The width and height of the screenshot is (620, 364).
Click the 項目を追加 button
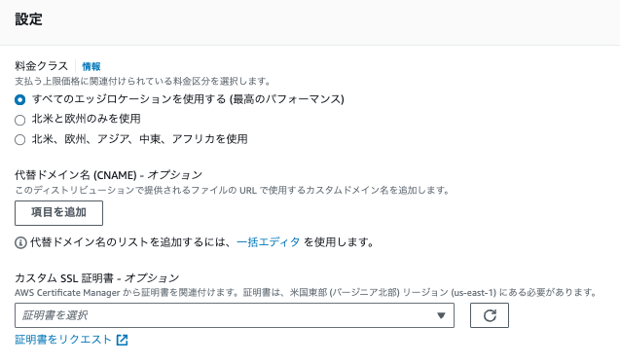(x=59, y=213)
